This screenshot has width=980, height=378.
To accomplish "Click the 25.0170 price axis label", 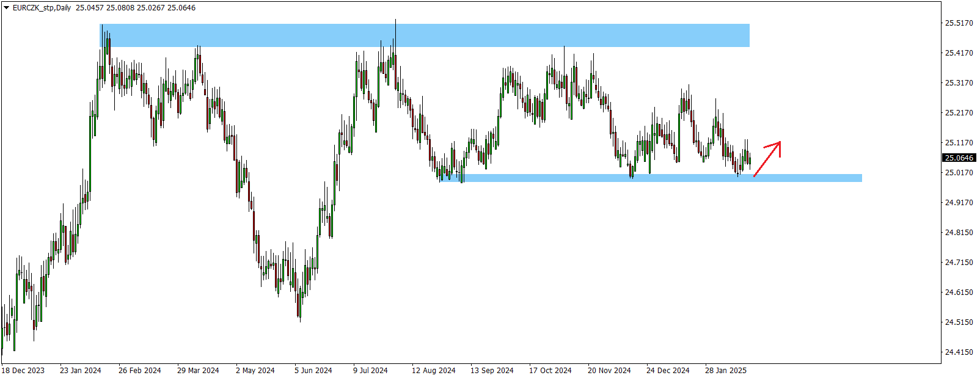I will click(x=959, y=173).
